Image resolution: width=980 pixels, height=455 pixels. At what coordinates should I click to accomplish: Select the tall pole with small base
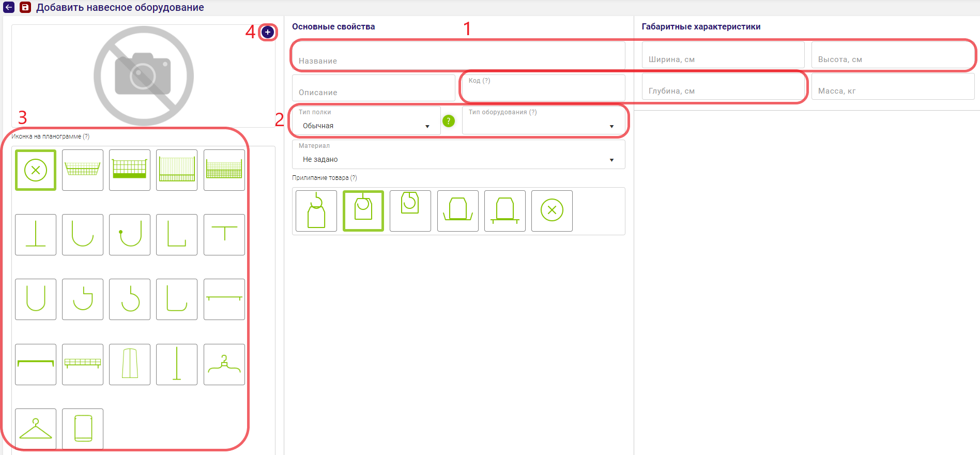click(x=177, y=365)
